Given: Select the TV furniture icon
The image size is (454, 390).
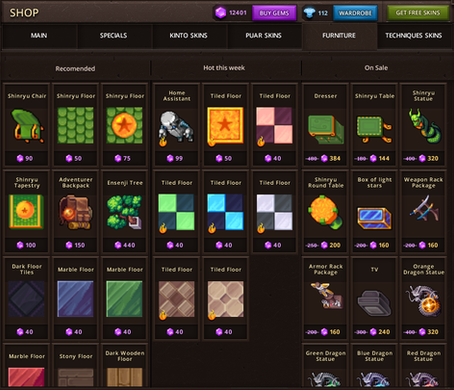Looking at the screenshot, I should pyautogui.click(x=374, y=303).
